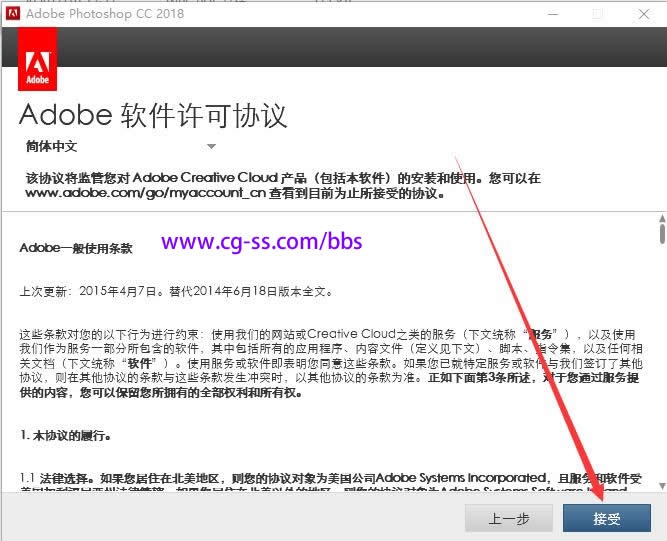Click the language dropdown arrow
Screen dimensions: 667x541
(x=211, y=147)
